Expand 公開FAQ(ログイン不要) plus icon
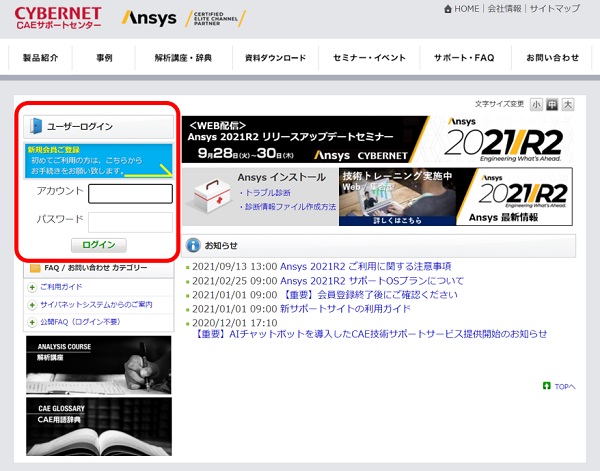The image size is (600, 471). [32, 323]
